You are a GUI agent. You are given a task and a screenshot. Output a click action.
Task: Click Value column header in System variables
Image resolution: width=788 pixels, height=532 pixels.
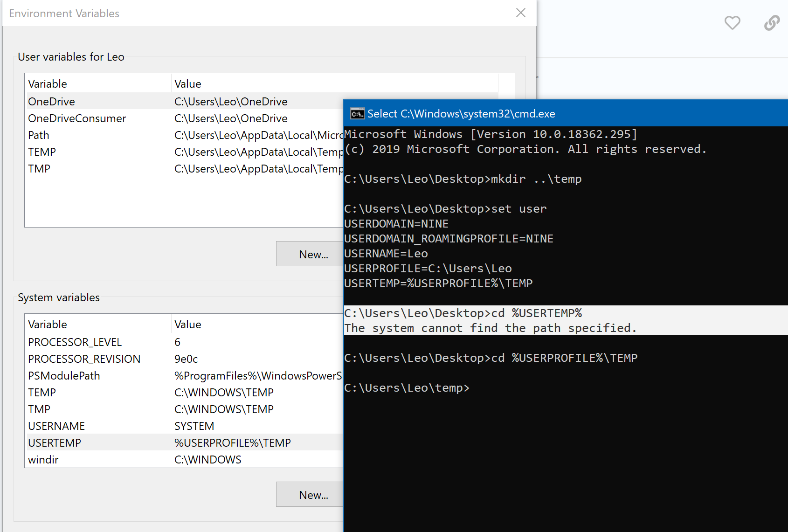(x=257, y=324)
